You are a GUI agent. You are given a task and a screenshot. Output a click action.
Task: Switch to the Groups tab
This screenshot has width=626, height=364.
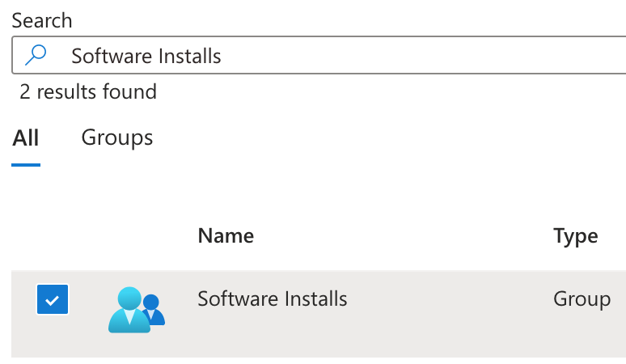[x=117, y=138]
